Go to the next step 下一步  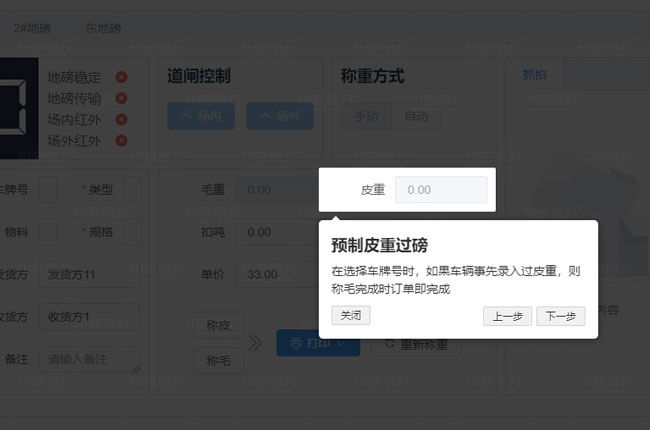pyautogui.click(x=560, y=316)
